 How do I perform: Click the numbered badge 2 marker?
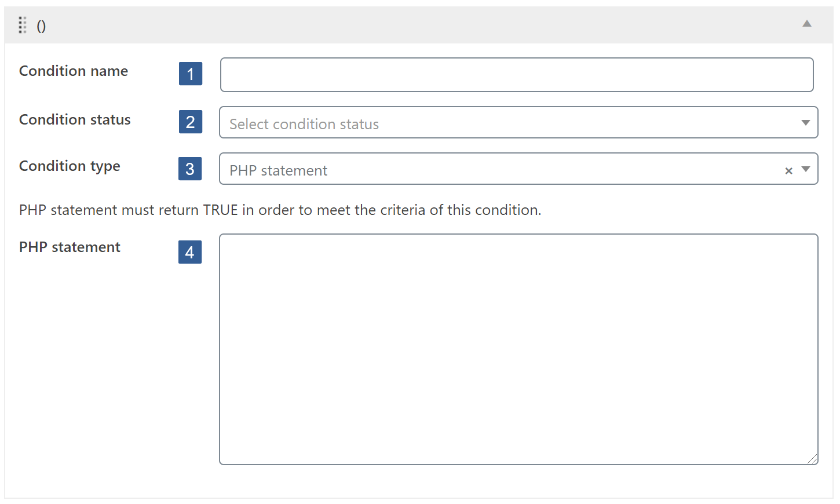(191, 122)
